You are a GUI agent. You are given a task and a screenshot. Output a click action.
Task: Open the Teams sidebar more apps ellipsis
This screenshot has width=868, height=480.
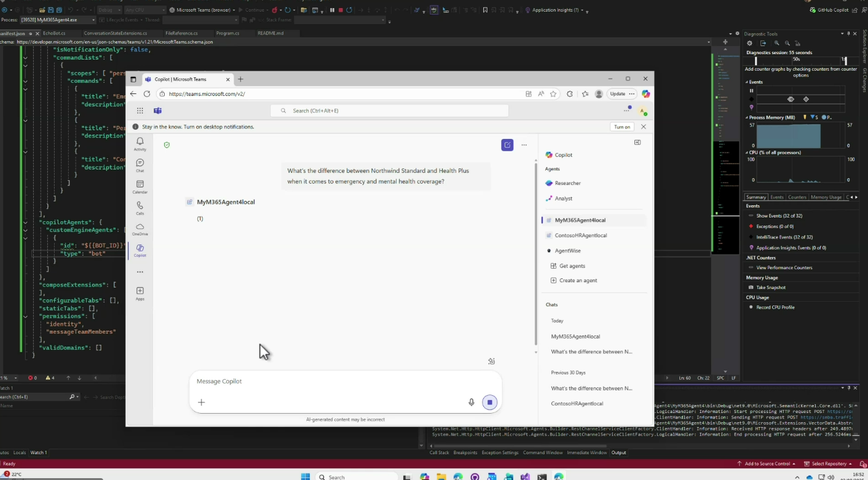tap(140, 272)
